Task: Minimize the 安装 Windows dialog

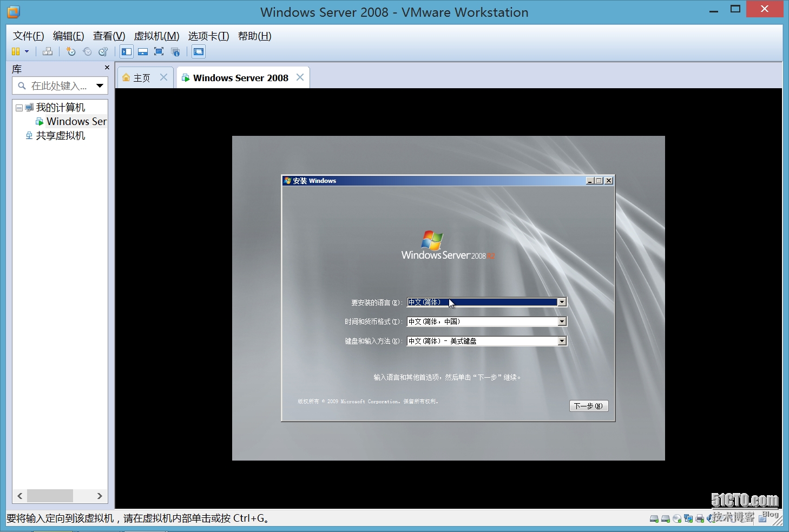Action: click(590, 181)
